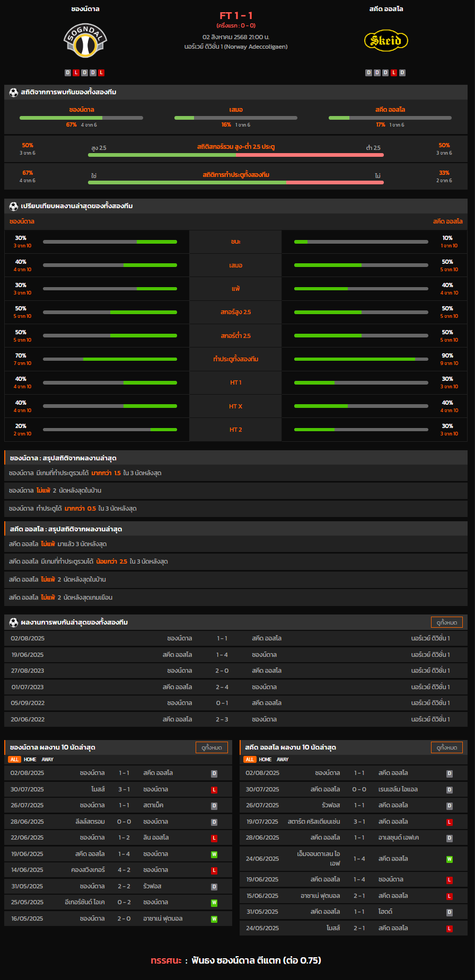Click Sogndal 26/07/2025 match score 1 - 1
The width and height of the screenshot is (475, 980).
[x=124, y=805]
